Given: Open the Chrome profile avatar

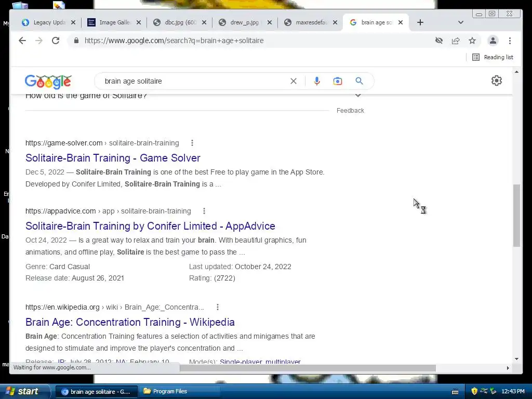Looking at the screenshot, I should [x=493, y=41].
